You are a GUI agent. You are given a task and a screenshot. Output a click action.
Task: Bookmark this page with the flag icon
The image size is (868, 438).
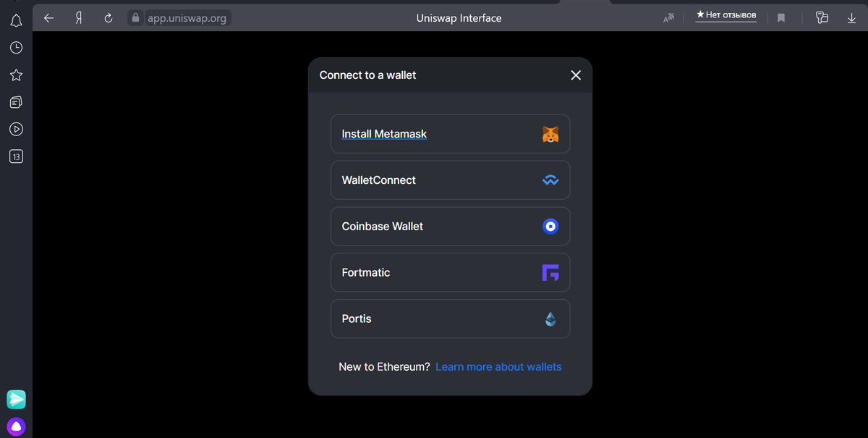(x=781, y=17)
